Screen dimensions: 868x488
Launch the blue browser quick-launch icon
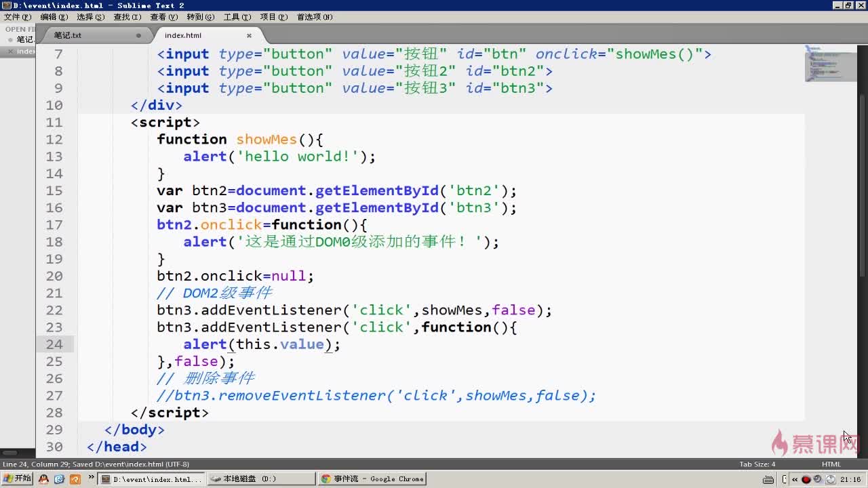(59, 479)
